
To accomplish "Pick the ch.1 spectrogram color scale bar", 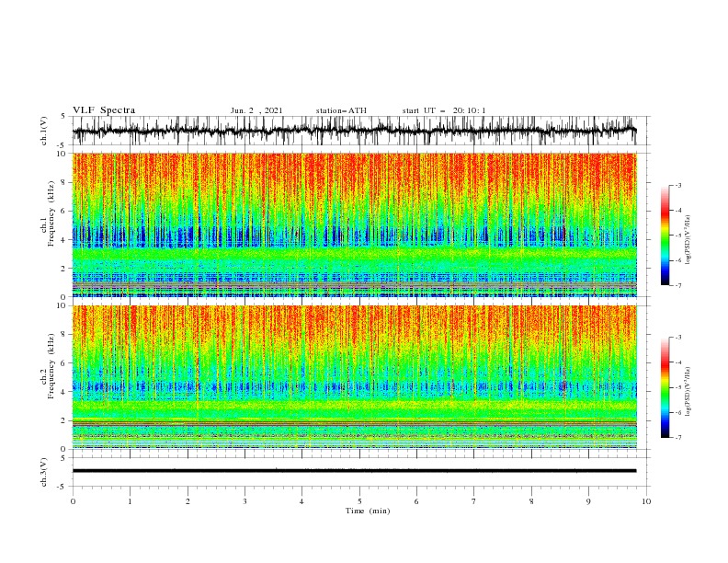I will [x=665, y=236].
